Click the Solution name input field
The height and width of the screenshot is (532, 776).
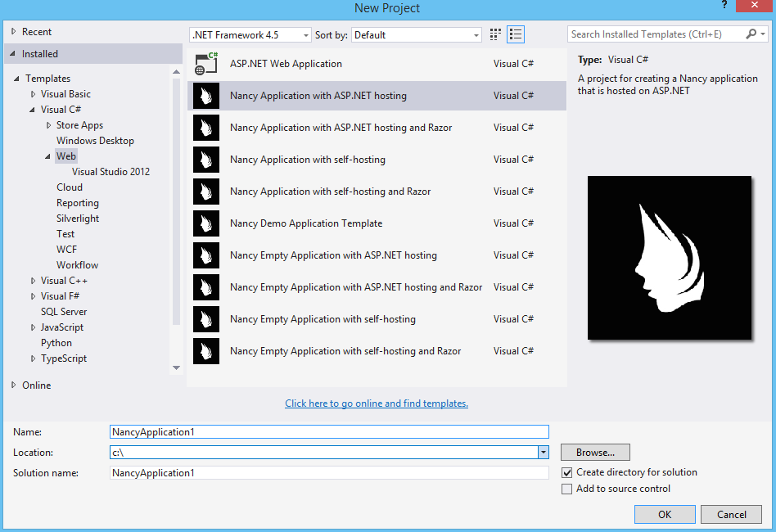click(329, 472)
